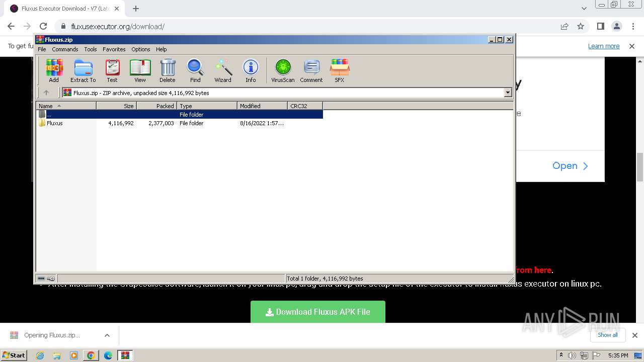Screen dimensions: 644x362
Task: Dismiss the Chrome info bar
Action: (632, 46)
